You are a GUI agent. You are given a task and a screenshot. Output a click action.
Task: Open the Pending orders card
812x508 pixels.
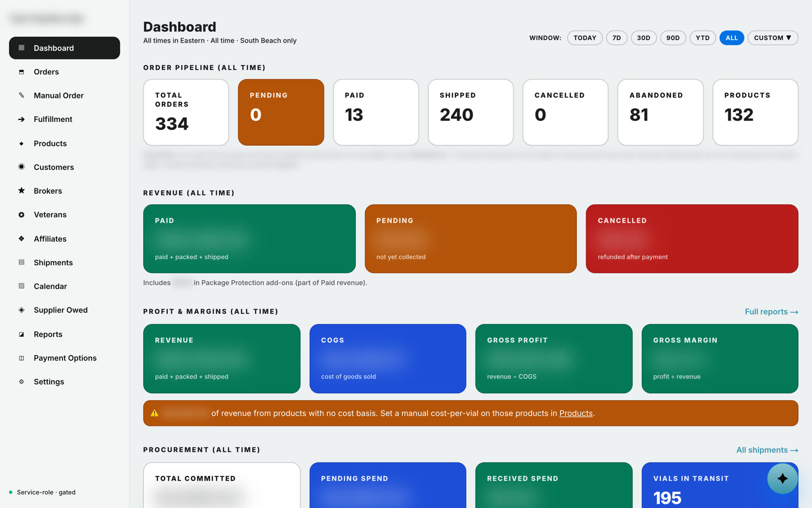[x=281, y=112]
